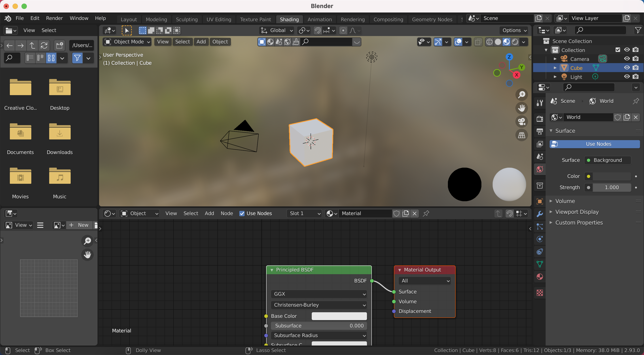Open the Material properties sphere icon

540,277
